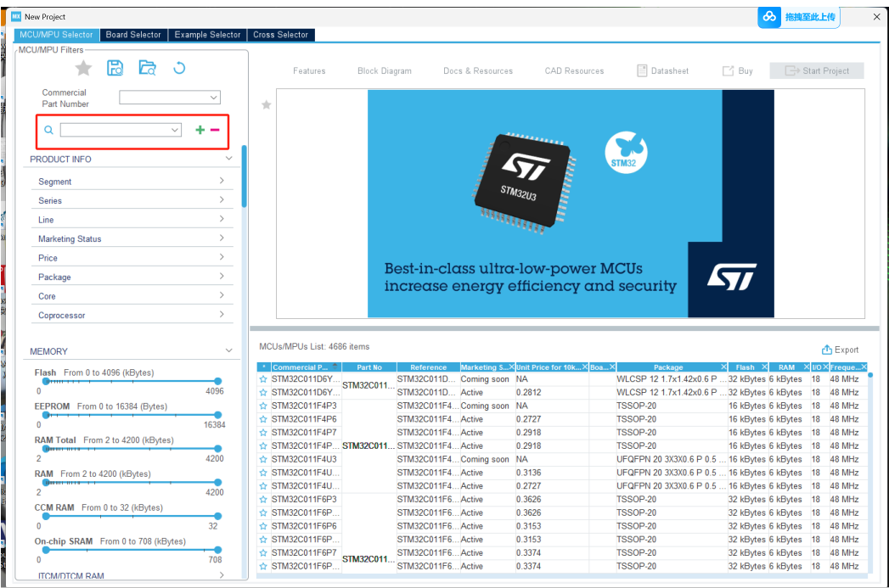The width and height of the screenshot is (889, 588).
Task: Click the red minus icon
Action: pyautogui.click(x=215, y=131)
